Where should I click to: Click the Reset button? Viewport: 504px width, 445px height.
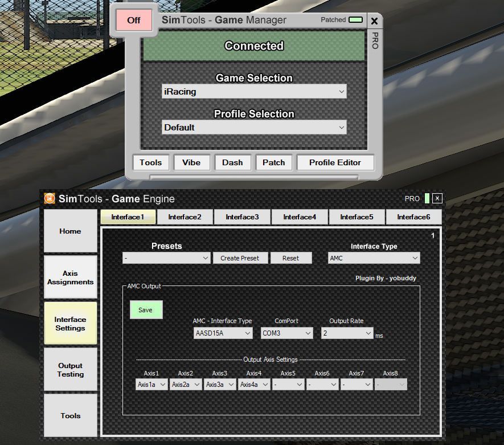point(291,258)
